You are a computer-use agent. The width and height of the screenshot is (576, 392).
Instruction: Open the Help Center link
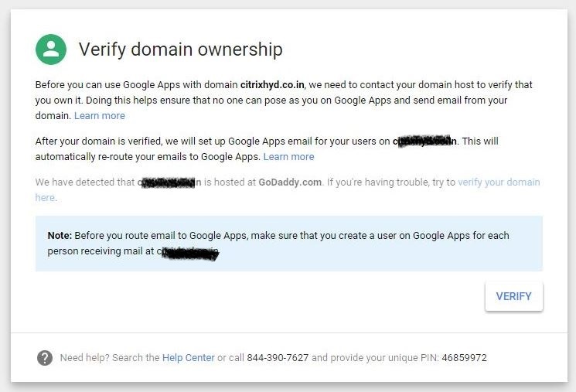[188, 358]
